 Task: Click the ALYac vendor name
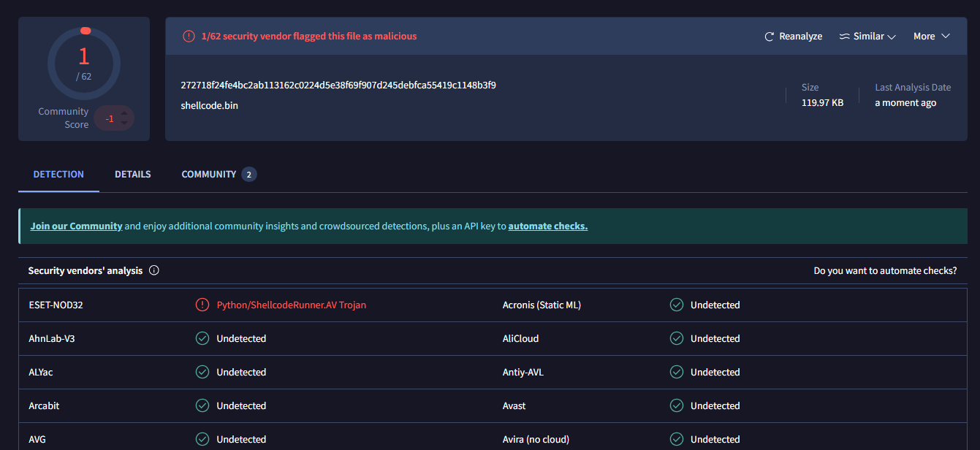coord(41,373)
